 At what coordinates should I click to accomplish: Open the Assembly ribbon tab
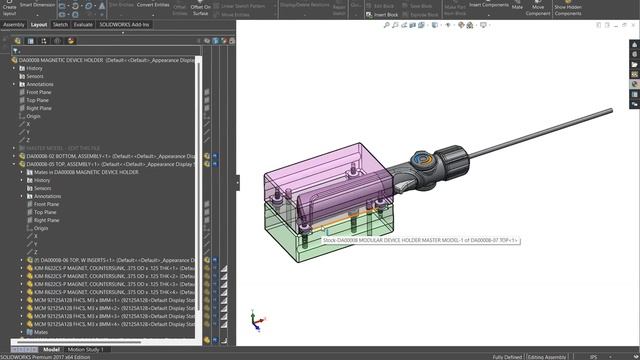13,24
